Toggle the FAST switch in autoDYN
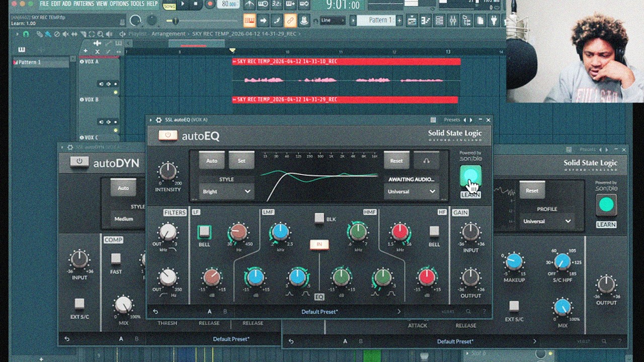The height and width of the screenshot is (362, 644). pos(116,258)
